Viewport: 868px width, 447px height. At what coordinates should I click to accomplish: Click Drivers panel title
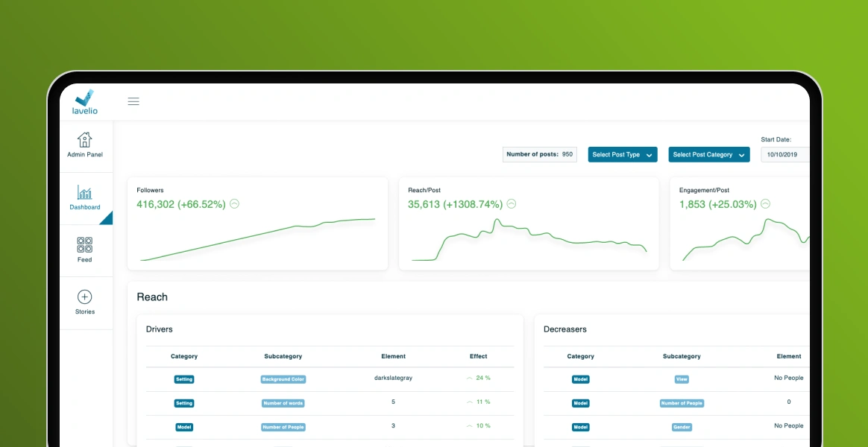click(x=160, y=329)
